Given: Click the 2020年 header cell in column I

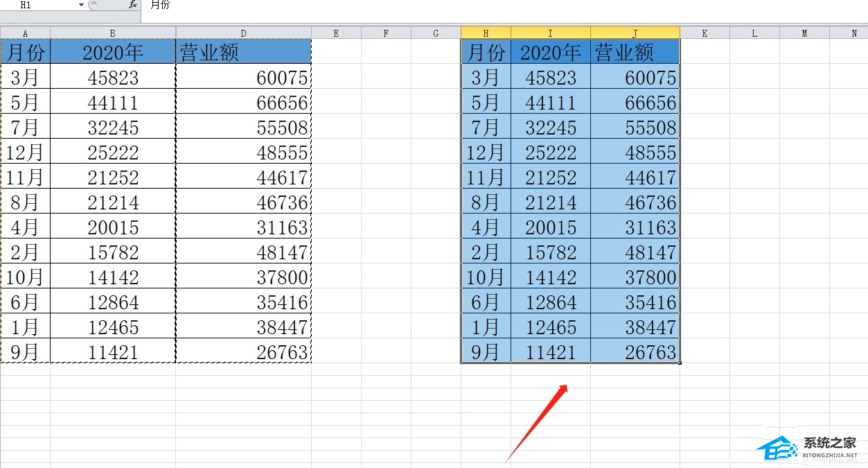Looking at the screenshot, I should [551, 51].
